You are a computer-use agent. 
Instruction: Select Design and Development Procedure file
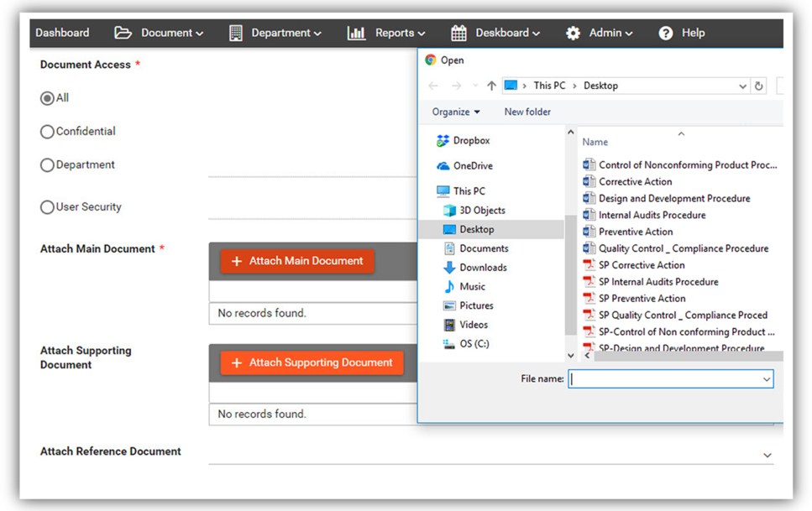tap(667, 198)
